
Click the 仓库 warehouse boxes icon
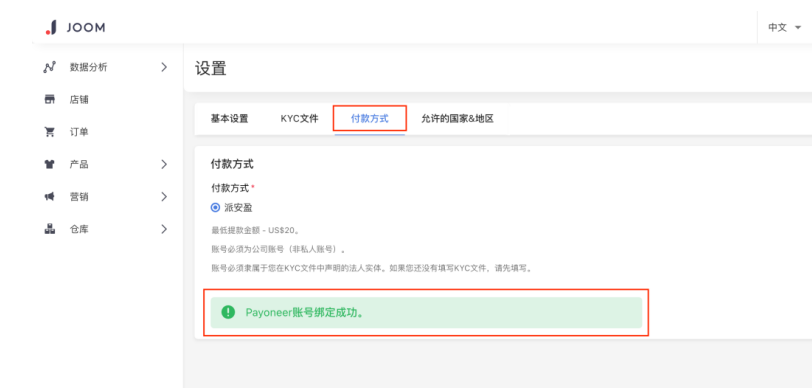coord(49,229)
